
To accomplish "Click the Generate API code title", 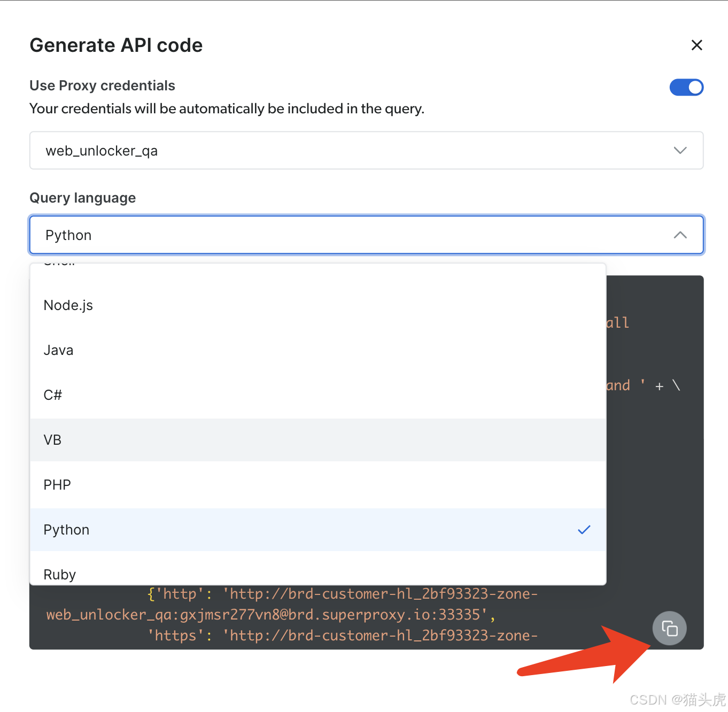I will click(x=116, y=45).
